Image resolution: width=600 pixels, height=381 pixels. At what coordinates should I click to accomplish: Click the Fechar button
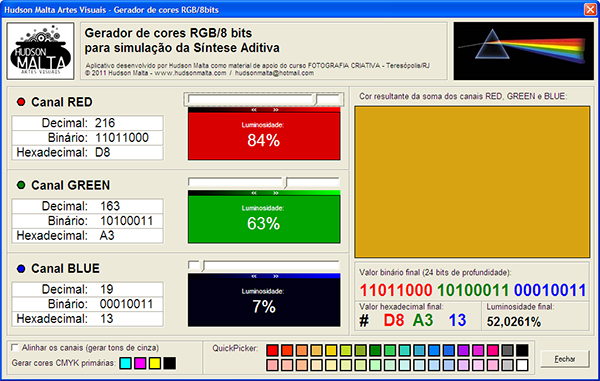point(565,359)
